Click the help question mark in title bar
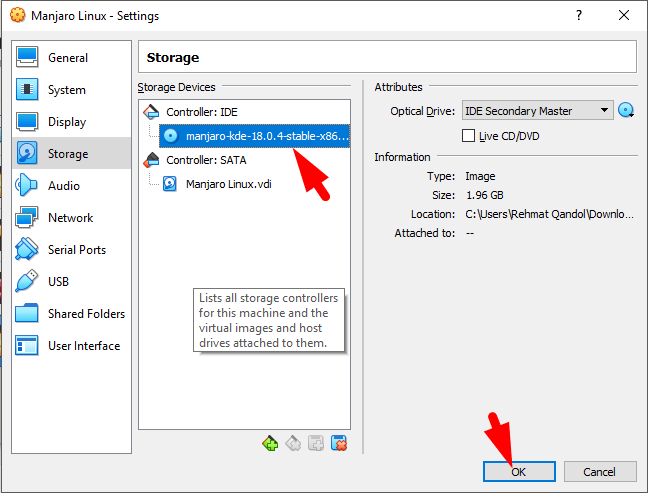This screenshot has height=493, width=648. pyautogui.click(x=578, y=16)
